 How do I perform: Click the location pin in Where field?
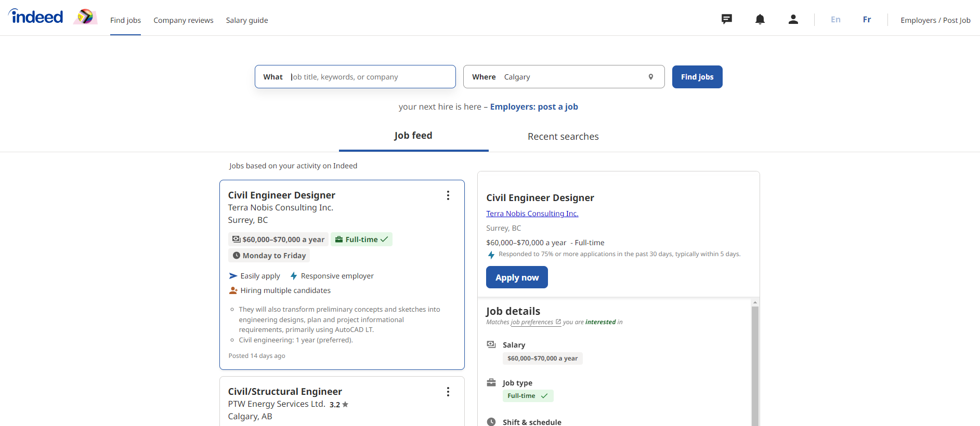(x=651, y=77)
